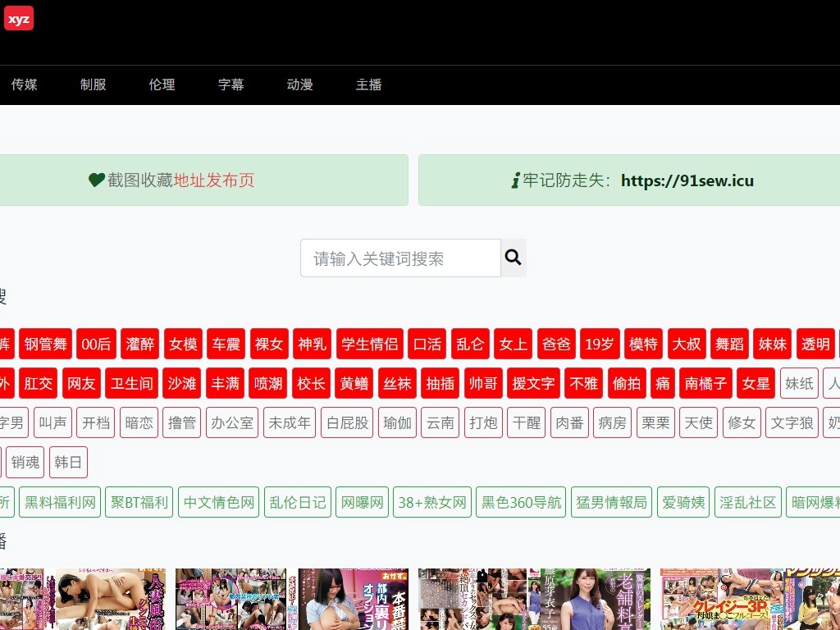Select the 制服 menu item

point(93,84)
